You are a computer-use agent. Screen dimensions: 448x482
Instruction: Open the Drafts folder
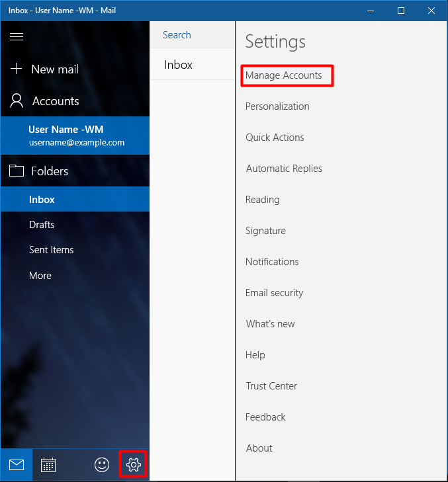pyautogui.click(x=42, y=225)
